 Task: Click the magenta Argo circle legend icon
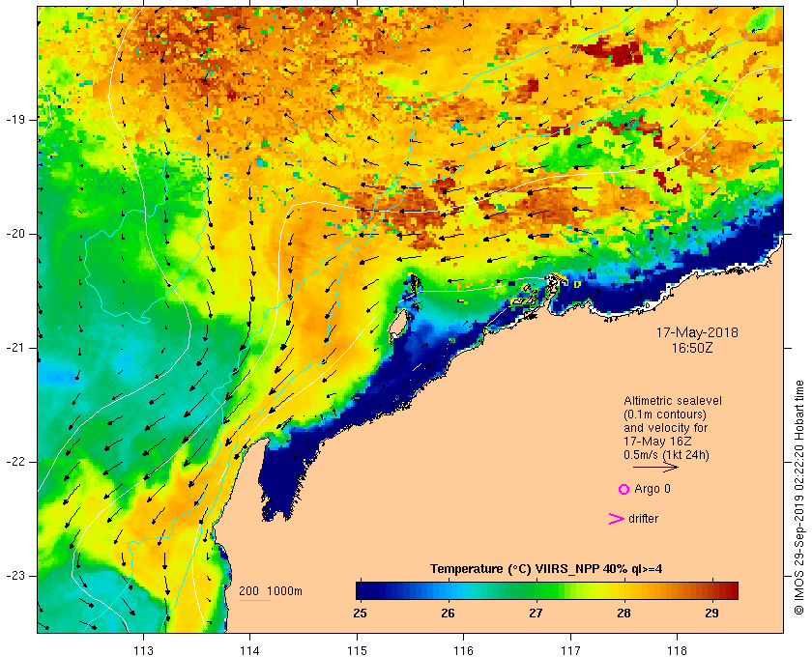pyautogui.click(x=624, y=489)
